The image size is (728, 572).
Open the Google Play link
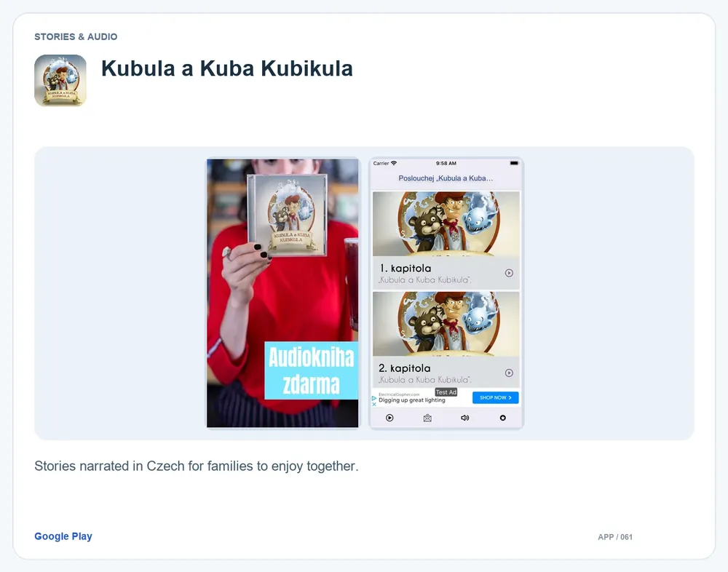click(x=63, y=536)
